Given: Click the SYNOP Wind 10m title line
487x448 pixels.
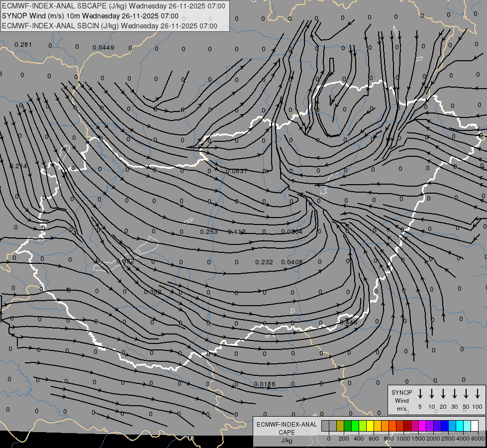Looking at the screenshot, I should (90, 16).
